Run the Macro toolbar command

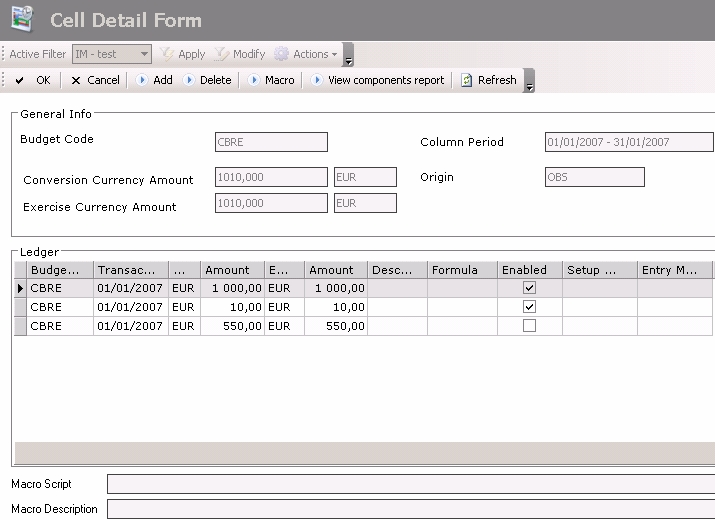point(271,80)
